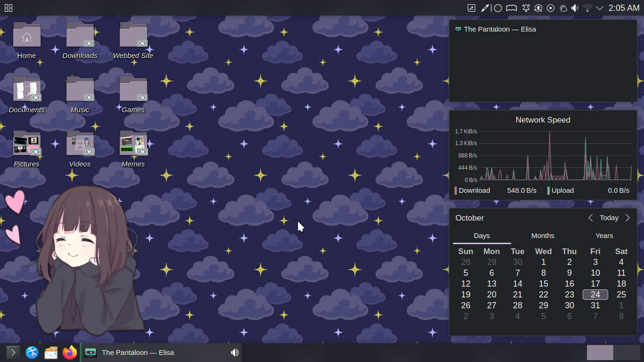This screenshot has height=362, width=644.
Task: Switch to the second virtual desktop
Action: point(627,353)
